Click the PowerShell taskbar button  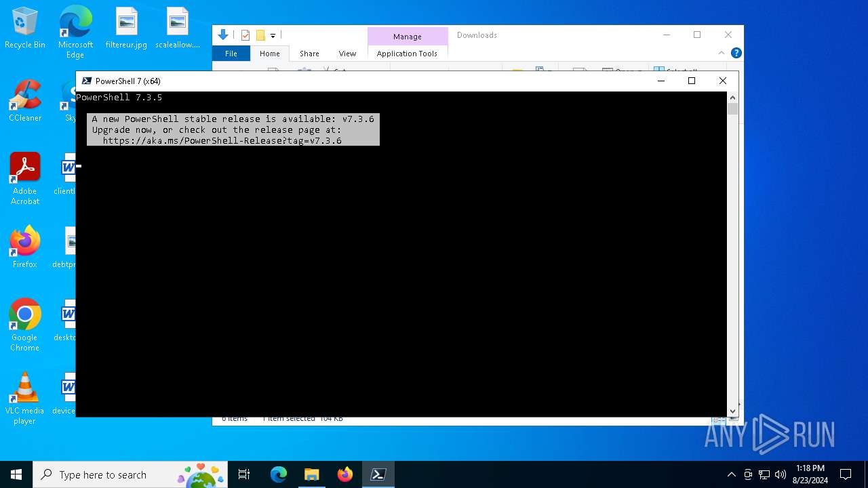pos(378,474)
